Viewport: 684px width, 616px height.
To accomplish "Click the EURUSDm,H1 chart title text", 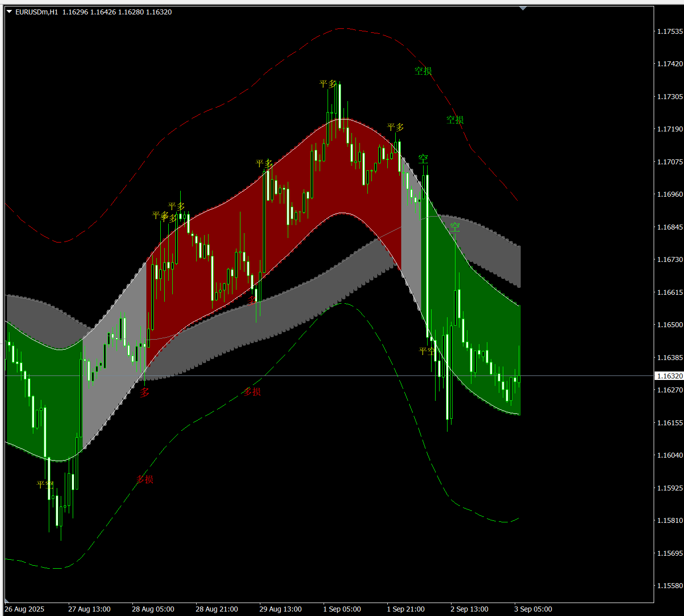I will tap(36, 12).
